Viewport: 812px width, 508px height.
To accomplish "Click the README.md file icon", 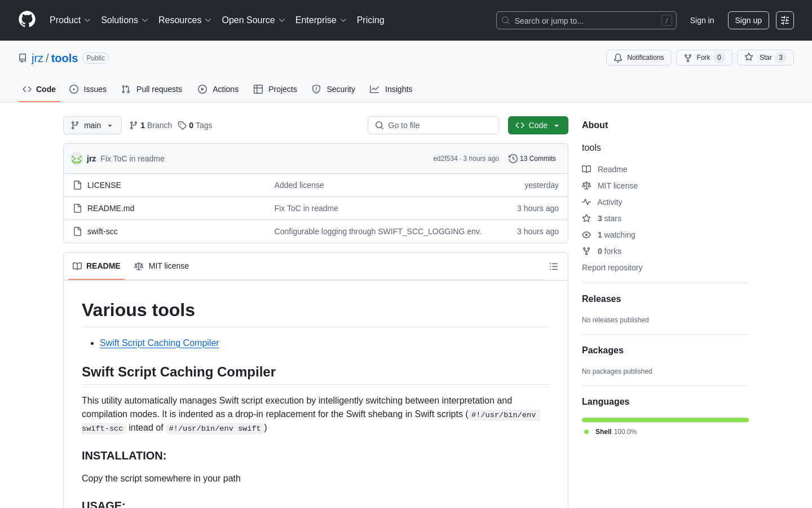I will pos(78,208).
